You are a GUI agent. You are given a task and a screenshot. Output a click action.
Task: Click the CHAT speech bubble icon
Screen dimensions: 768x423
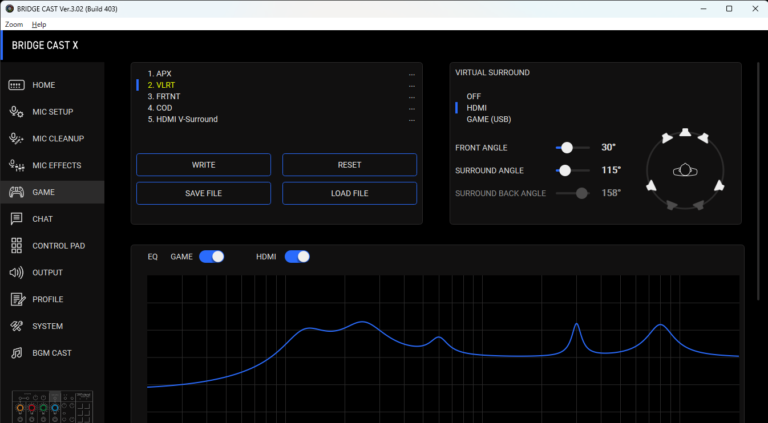[x=16, y=219]
